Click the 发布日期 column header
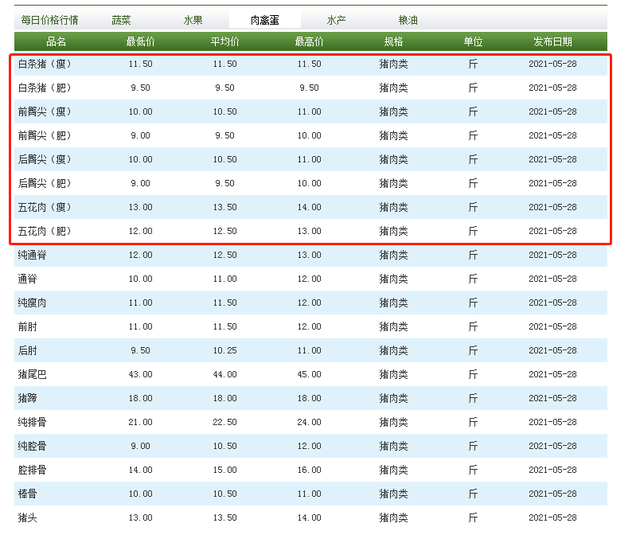The image size is (640, 535). pos(553,42)
